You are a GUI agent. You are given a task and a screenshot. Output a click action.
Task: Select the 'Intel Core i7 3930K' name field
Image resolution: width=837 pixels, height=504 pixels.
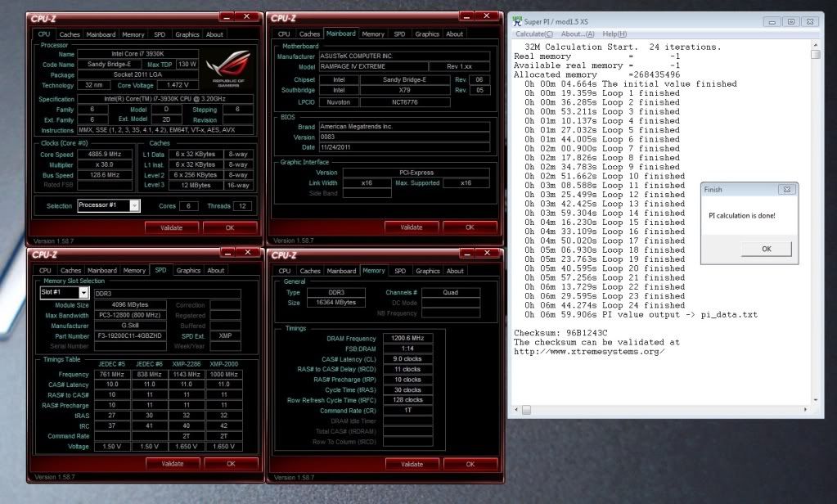coord(137,54)
